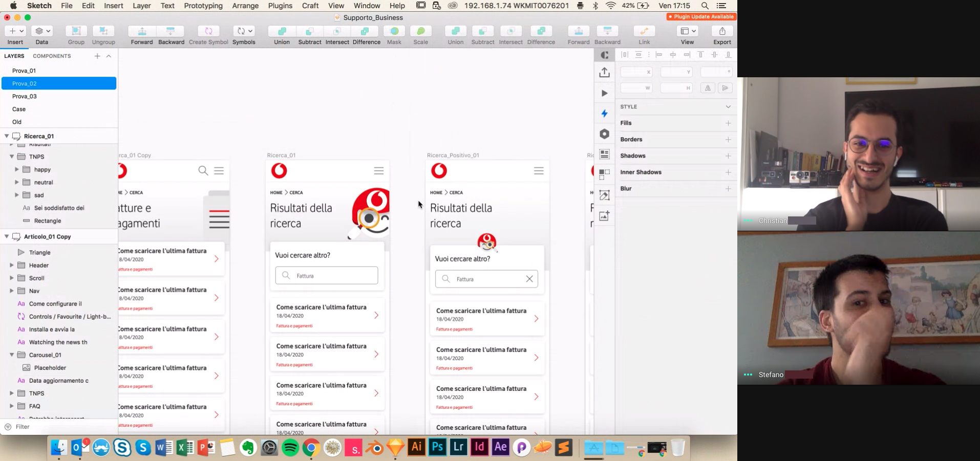Image resolution: width=980 pixels, height=461 pixels.
Task: Click the Create Symbol toolbar icon
Action: click(x=208, y=31)
